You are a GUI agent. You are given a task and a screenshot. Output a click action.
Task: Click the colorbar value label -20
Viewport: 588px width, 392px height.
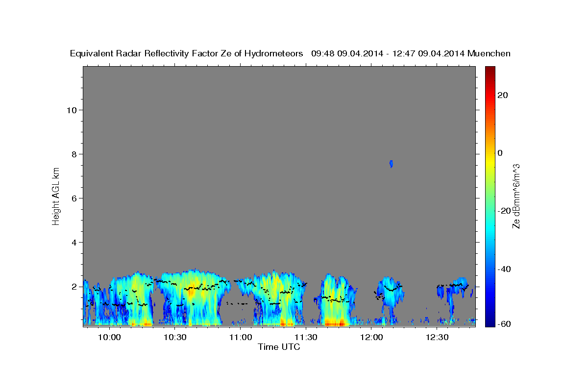(x=504, y=211)
